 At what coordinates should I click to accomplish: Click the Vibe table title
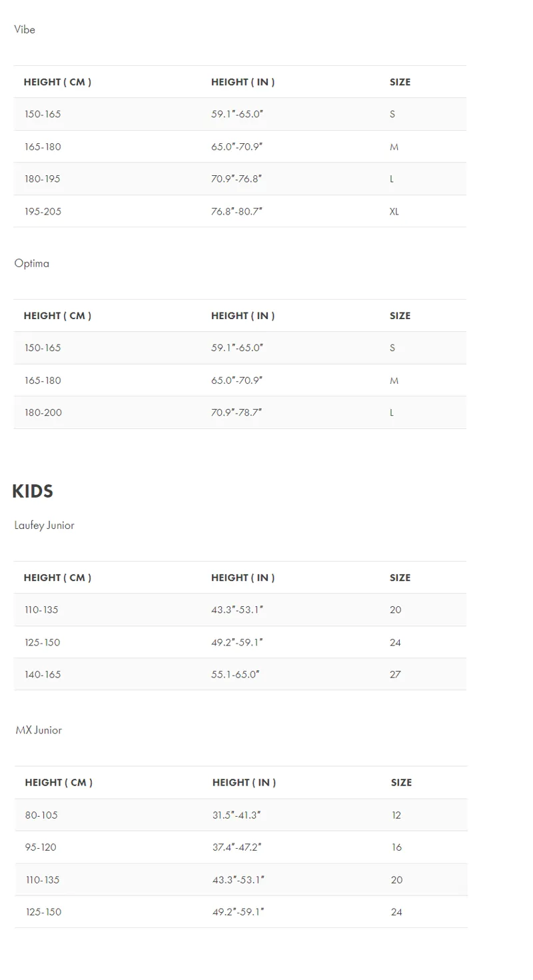click(25, 29)
